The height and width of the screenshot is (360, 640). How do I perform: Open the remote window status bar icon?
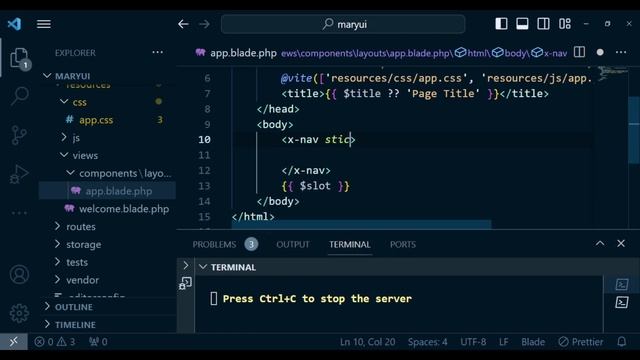13,342
